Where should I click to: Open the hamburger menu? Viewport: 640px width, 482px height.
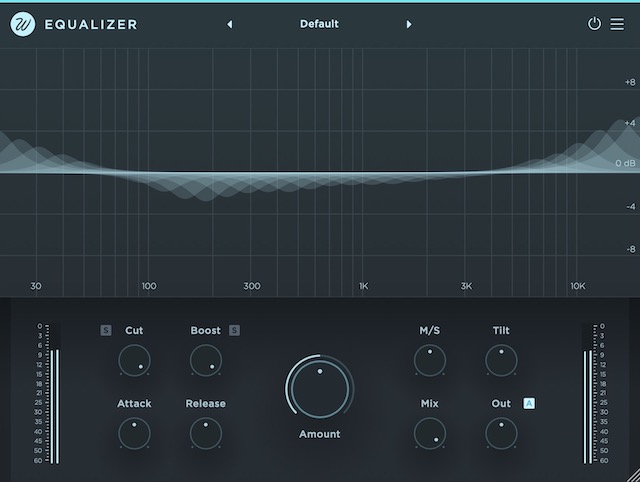(x=617, y=24)
